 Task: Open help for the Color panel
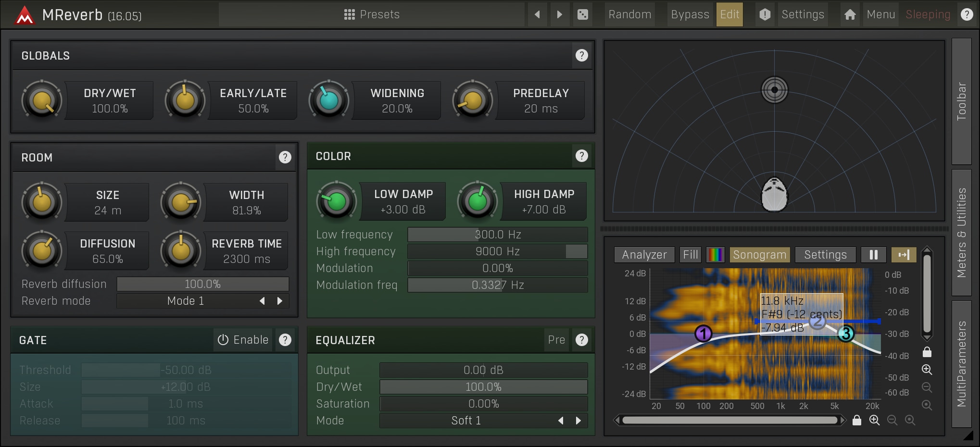[582, 156]
